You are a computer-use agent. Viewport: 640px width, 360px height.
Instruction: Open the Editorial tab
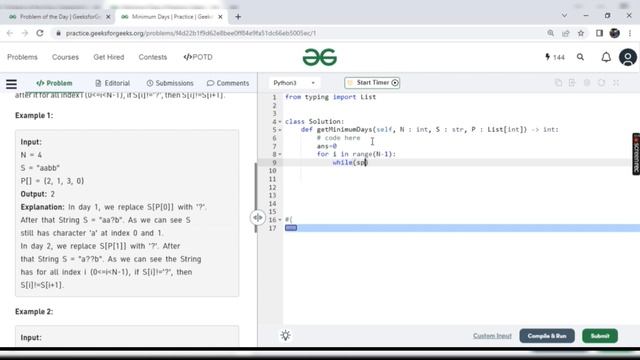pos(113,83)
